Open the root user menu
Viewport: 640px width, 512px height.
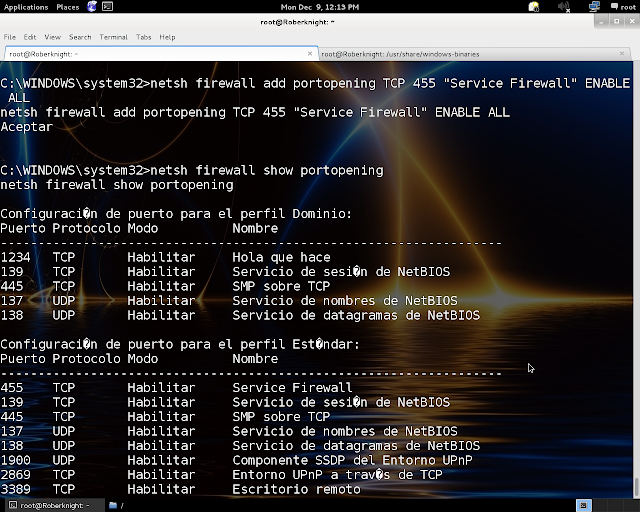(623, 7)
